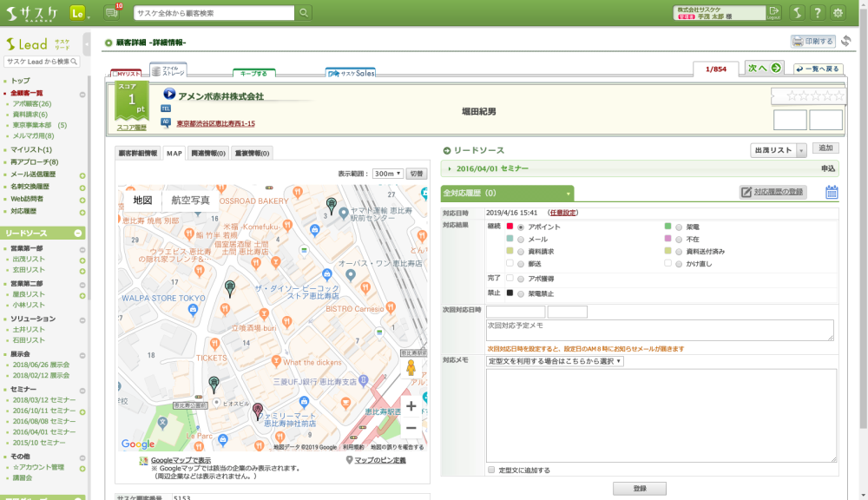Expand the 2016/04/01 セミナー lead source row

click(x=450, y=168)
